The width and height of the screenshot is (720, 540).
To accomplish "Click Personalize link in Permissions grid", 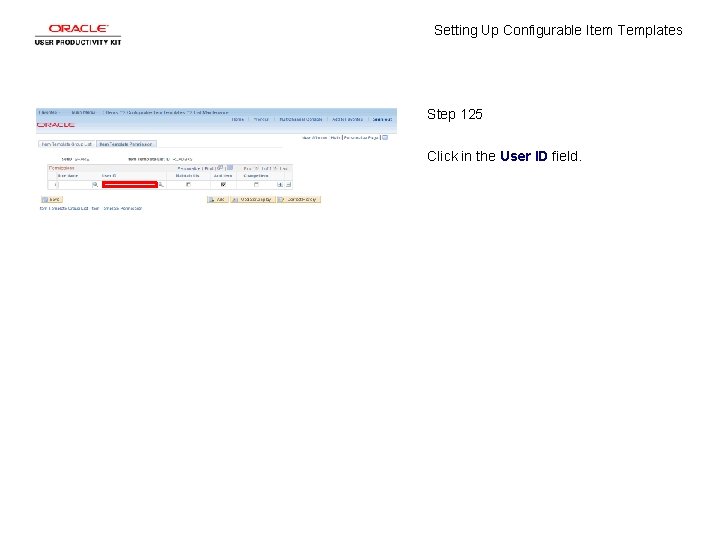I will (x=189, y=169).
